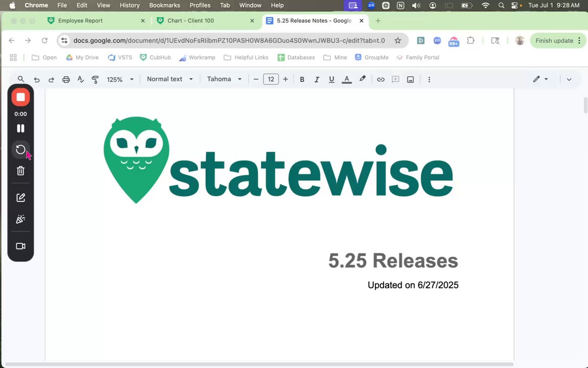This screenshot has height=368, width=588.
Task: Print the document using the printer icon
Action: (x=66, y=80)
